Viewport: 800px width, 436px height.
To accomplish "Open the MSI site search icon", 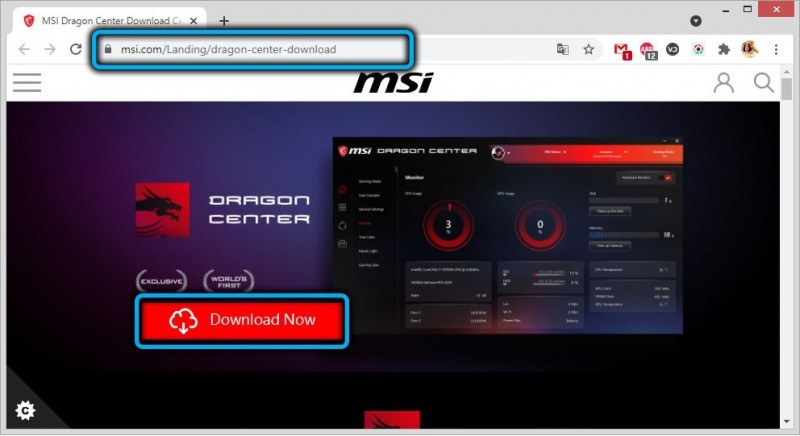I will click(764, 82).
